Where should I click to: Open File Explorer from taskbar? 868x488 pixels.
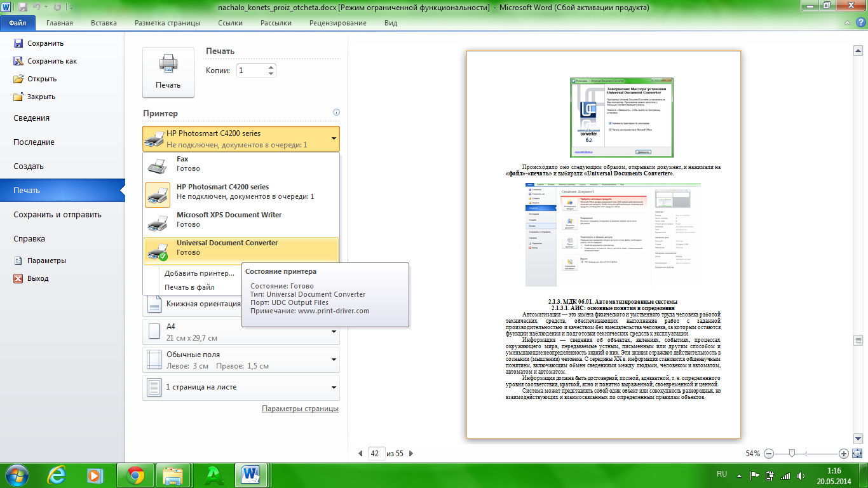[173, 475]
